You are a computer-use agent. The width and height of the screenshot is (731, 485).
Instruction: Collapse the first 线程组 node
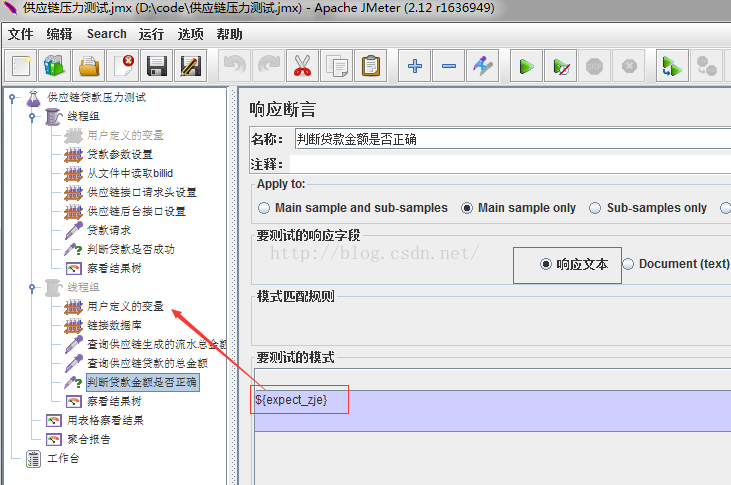click(x=32, y=117)
